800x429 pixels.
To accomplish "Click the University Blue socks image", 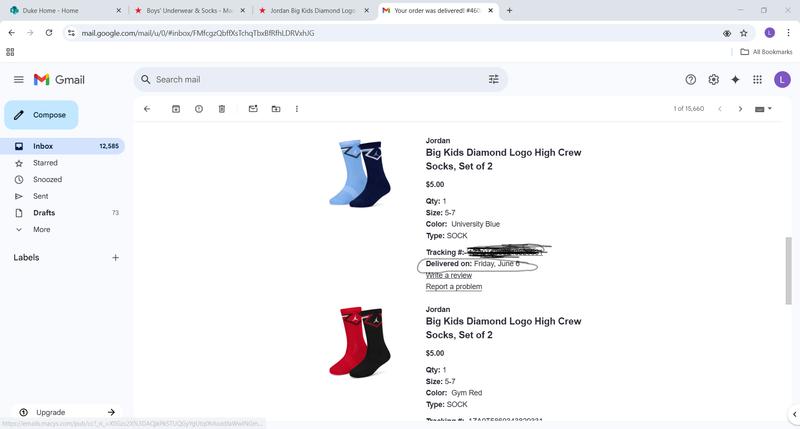I will 360,174.
